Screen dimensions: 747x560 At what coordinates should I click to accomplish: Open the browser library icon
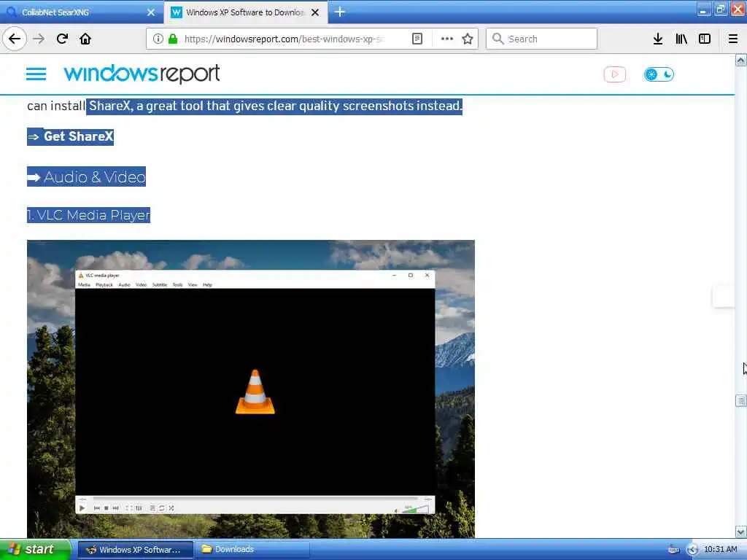pos(681,39)
